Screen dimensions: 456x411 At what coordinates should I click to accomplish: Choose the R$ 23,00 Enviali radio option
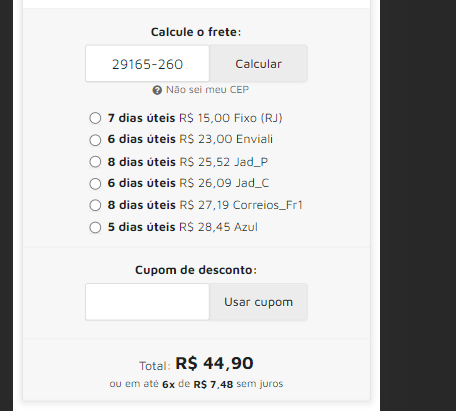pyautogui.click(x=95, y=140)
